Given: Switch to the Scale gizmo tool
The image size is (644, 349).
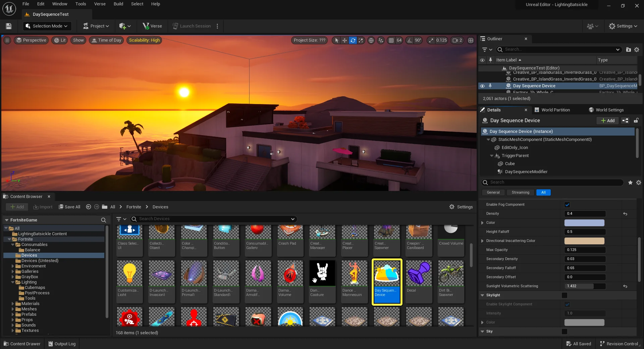Looking at the screenshot, I should coord(361,40).
